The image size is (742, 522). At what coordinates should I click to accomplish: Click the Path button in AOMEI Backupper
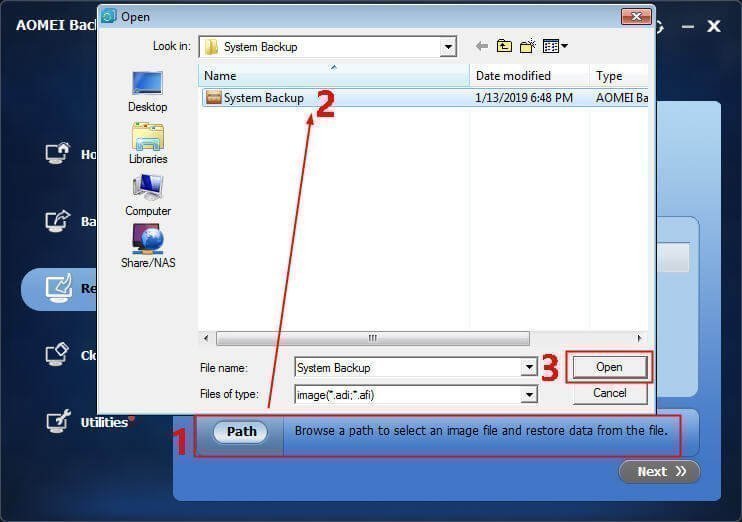(241, 432)
